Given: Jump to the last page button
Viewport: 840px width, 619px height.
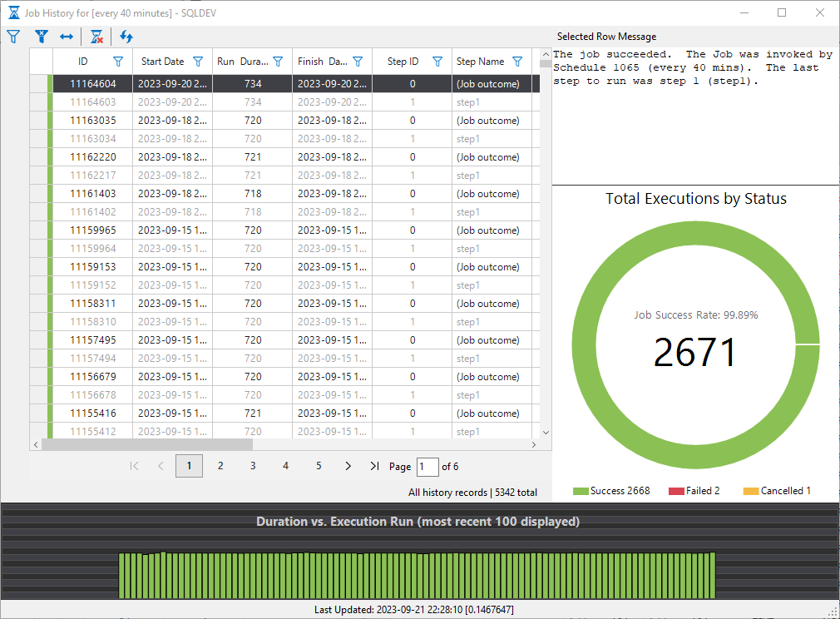Looking at the screenshot, I should [374, 467].
